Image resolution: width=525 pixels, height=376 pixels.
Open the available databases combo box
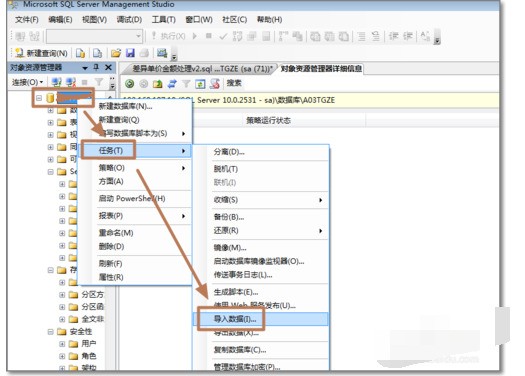94,36
